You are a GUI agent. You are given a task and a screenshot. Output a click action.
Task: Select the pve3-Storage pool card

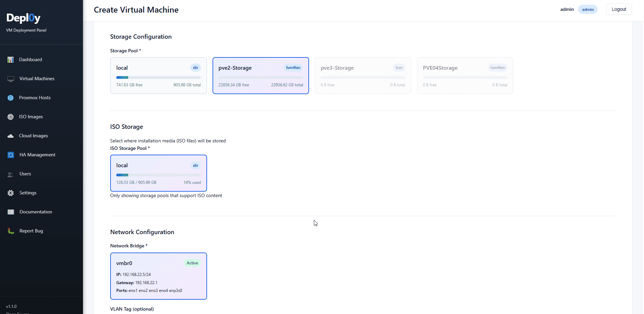[x=363, y=75]
